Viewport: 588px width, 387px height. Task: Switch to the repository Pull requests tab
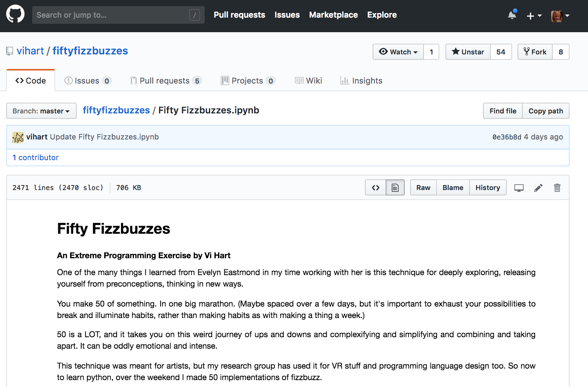(x=166, y=80)
